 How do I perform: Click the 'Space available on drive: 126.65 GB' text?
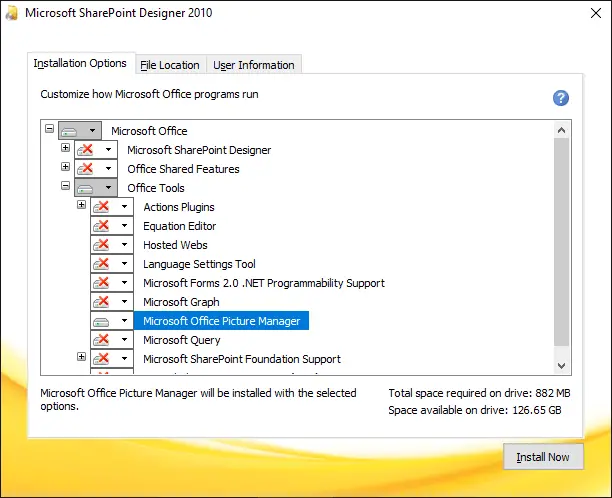coord(475,410)
